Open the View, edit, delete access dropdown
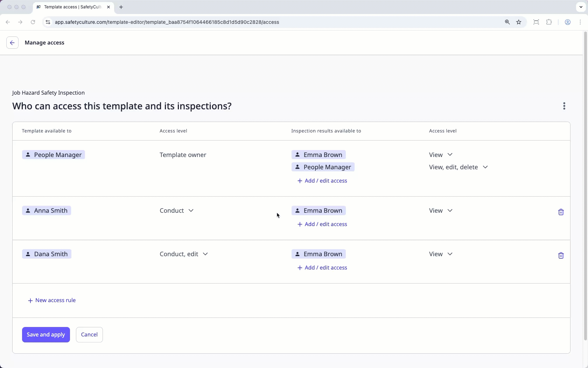Image resolution: width=588 pixels, height=368 pixels. point(458,167)
